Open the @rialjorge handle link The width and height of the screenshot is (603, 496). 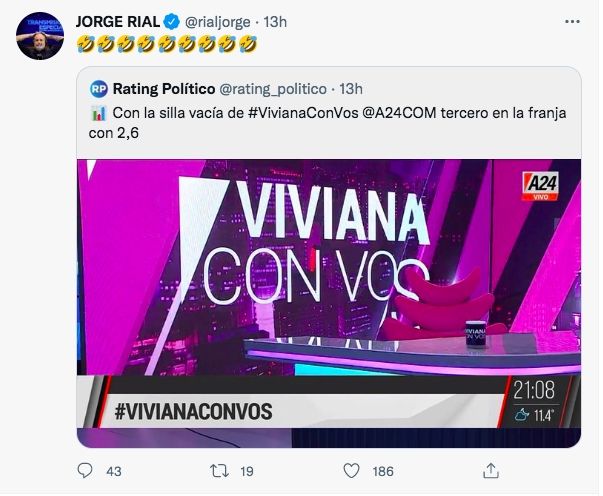(x=217, y=22)
